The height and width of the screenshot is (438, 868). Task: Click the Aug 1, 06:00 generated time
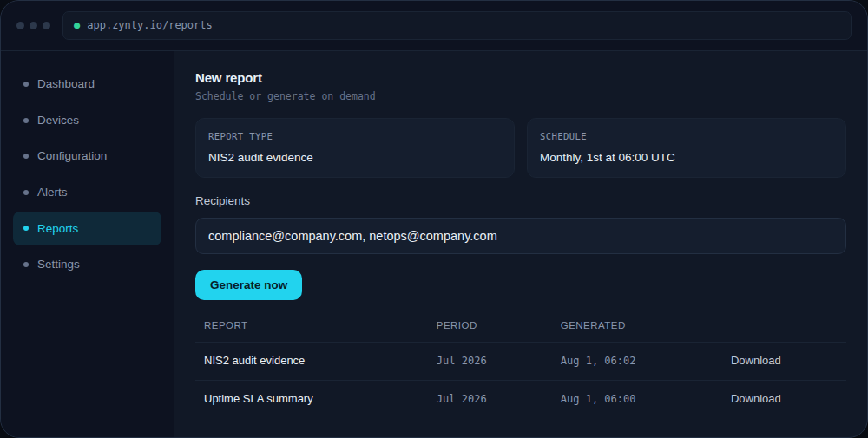(598, 399)
